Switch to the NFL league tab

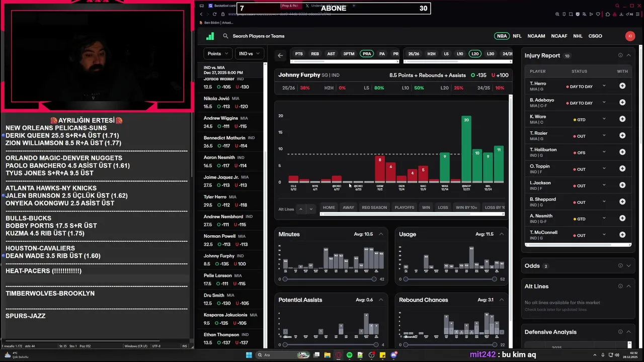coord(517,36)
